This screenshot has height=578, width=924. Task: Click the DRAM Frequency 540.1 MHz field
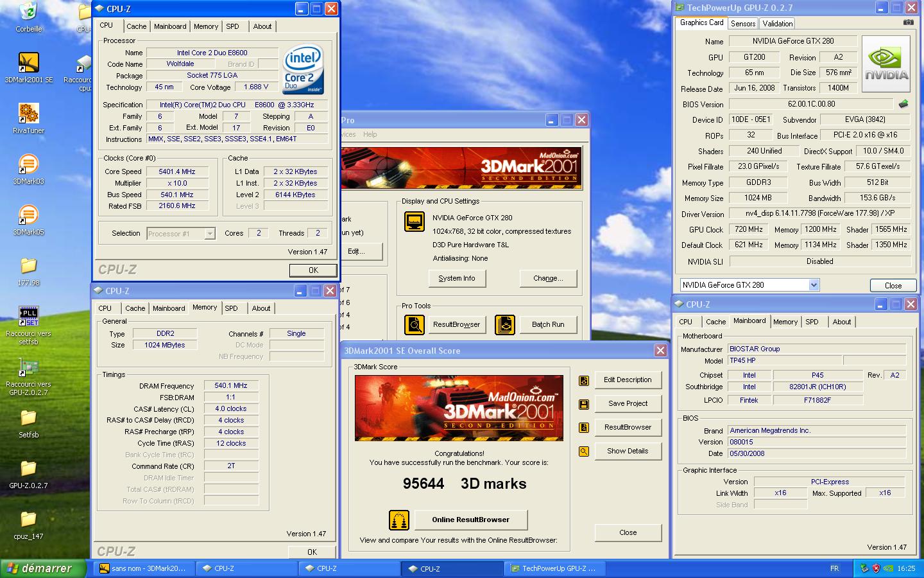231,385
